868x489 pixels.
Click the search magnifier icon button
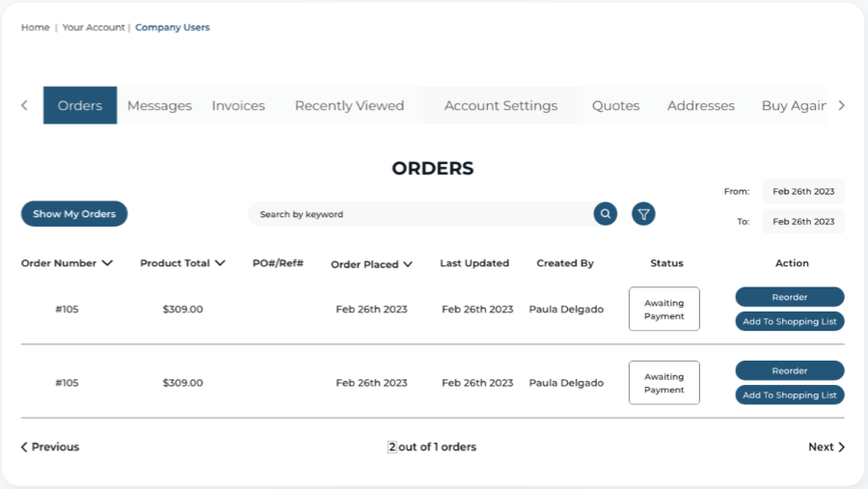click(x=605, y=214)
